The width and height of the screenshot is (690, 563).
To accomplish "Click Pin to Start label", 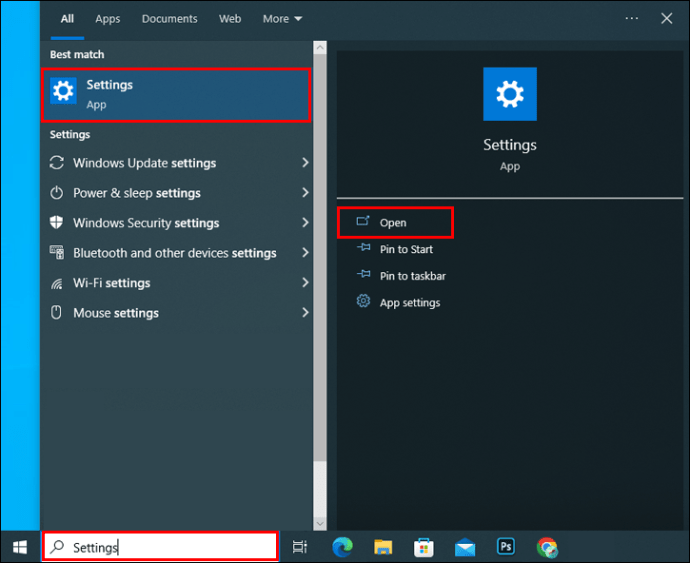I will (x=406, y=249).
